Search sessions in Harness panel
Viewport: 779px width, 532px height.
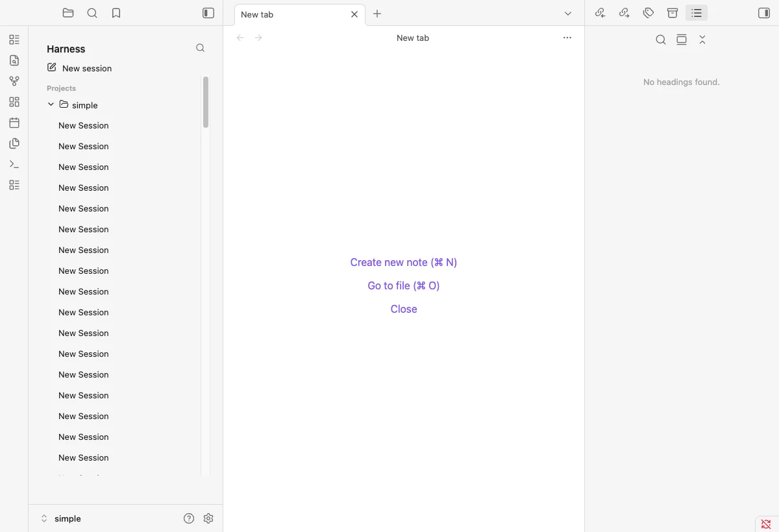(200, 48)
